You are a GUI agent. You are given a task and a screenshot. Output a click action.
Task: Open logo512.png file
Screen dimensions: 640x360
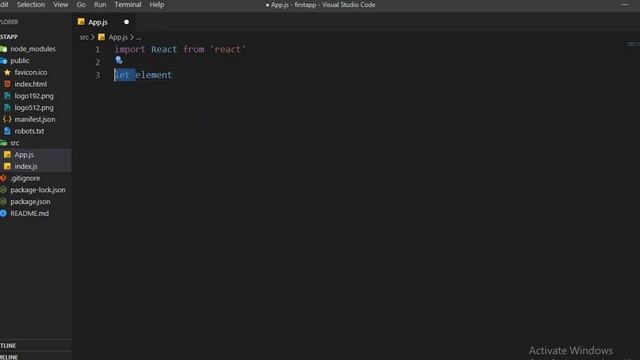[34, 108]
